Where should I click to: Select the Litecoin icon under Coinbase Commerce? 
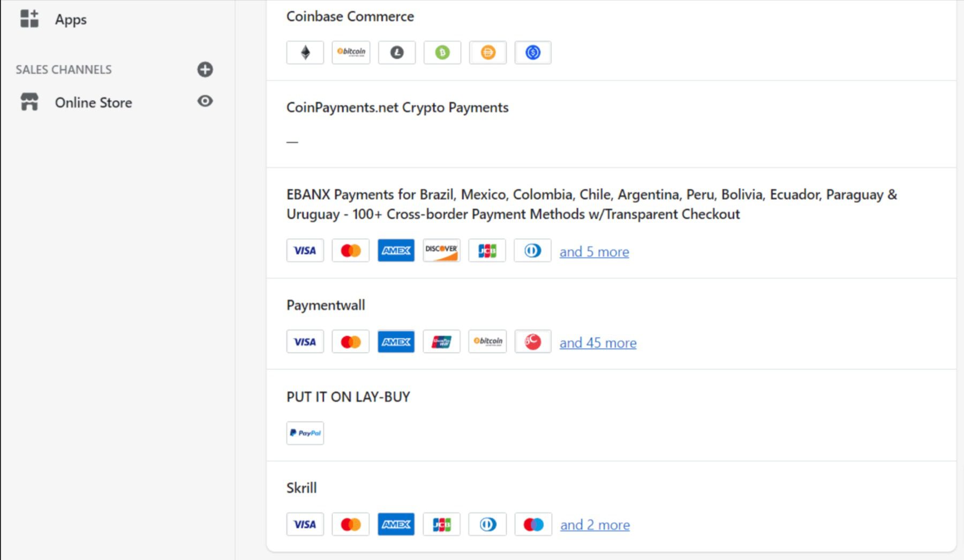pos(397,52)
